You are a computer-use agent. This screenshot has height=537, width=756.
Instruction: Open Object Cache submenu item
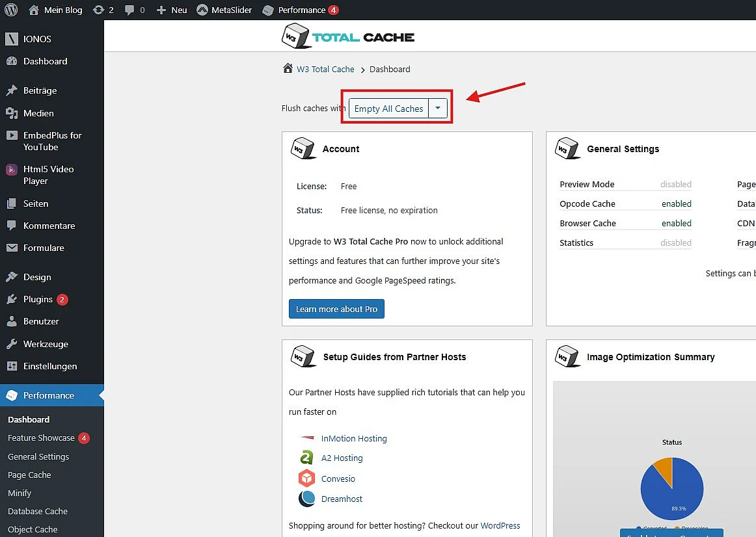click(33, 530)
